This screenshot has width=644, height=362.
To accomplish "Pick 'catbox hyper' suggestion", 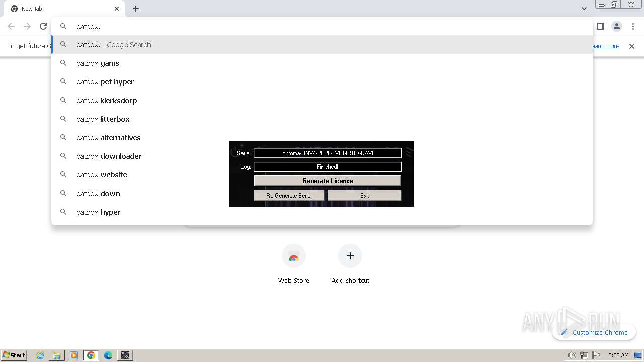I will (x=322, y=212).
